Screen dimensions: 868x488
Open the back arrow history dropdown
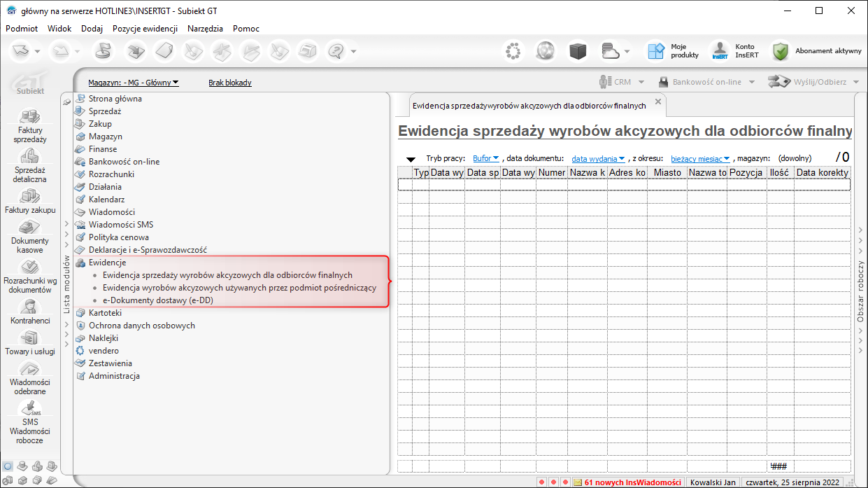[37, 51]
